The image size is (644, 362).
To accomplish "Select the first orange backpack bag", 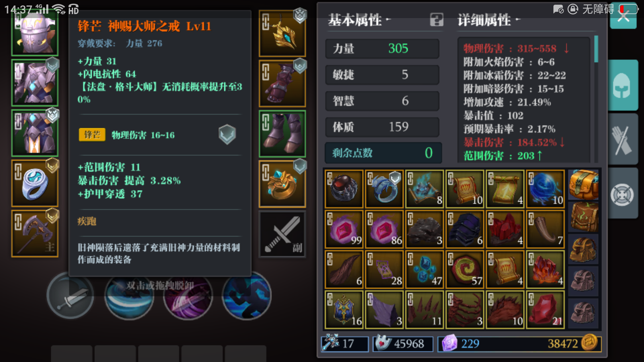I will (584, 184).
